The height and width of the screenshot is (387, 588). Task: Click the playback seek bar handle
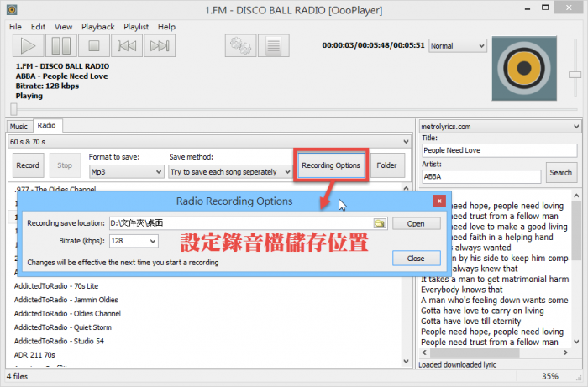(x=14, y=109)
